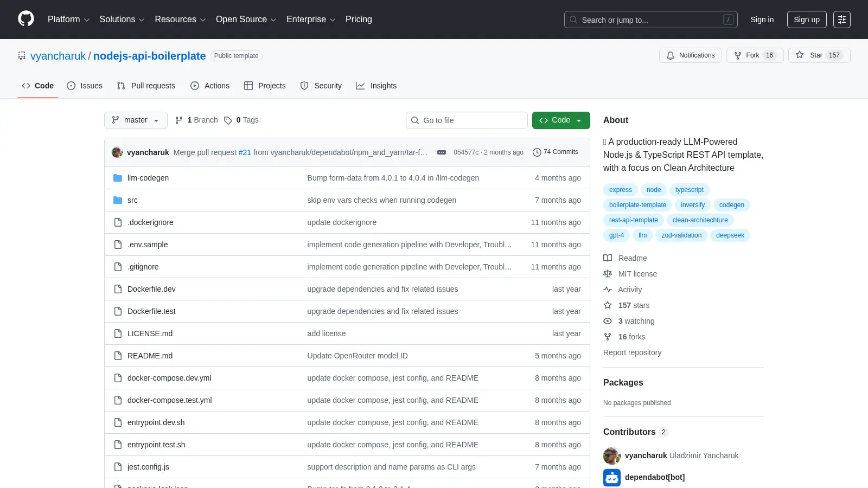
Task: Click vyancharuk avatar in commit row
Action: [117, 152]
